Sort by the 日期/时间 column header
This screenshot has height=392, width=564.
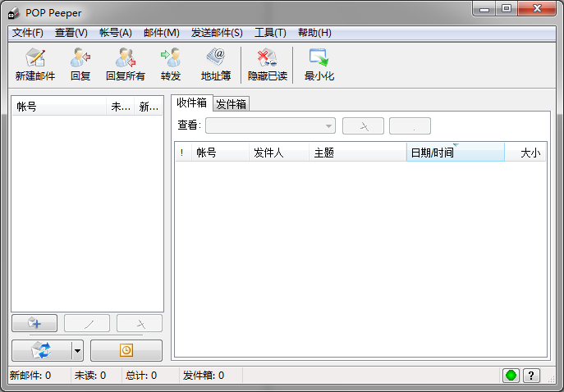456,153
